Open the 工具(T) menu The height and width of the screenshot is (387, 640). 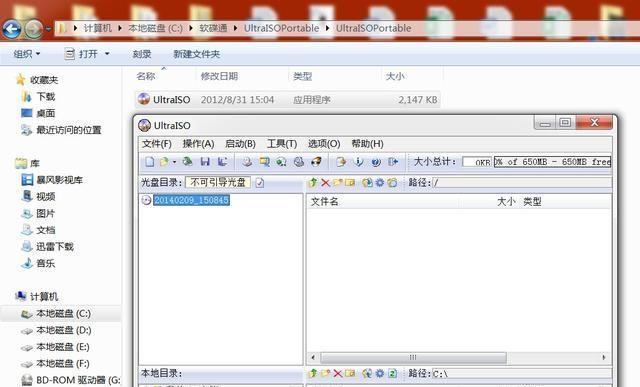click(x=282, y=144)
